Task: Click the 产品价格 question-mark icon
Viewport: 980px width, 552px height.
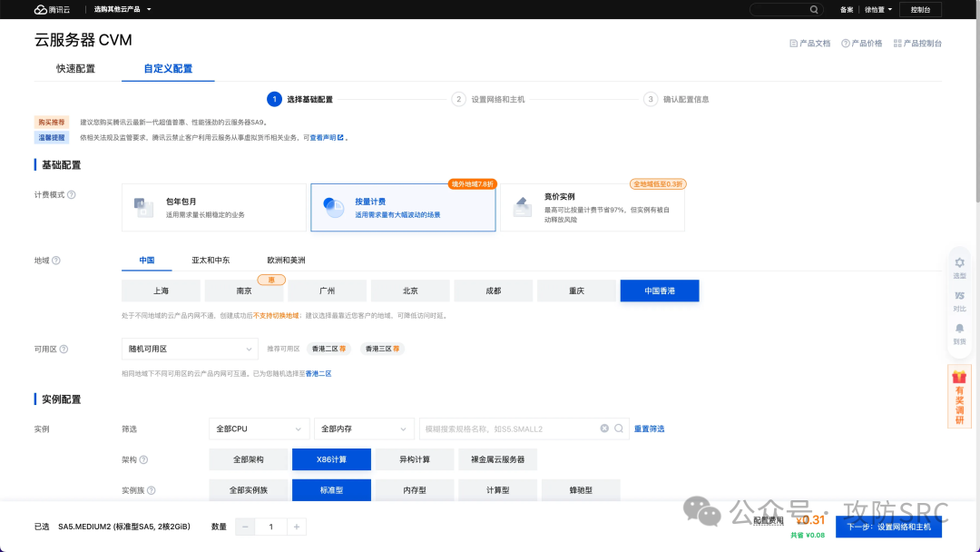Action: (845, 43)
